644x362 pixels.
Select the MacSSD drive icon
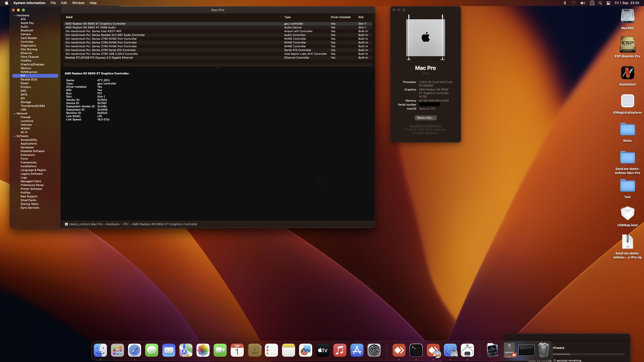627,17
